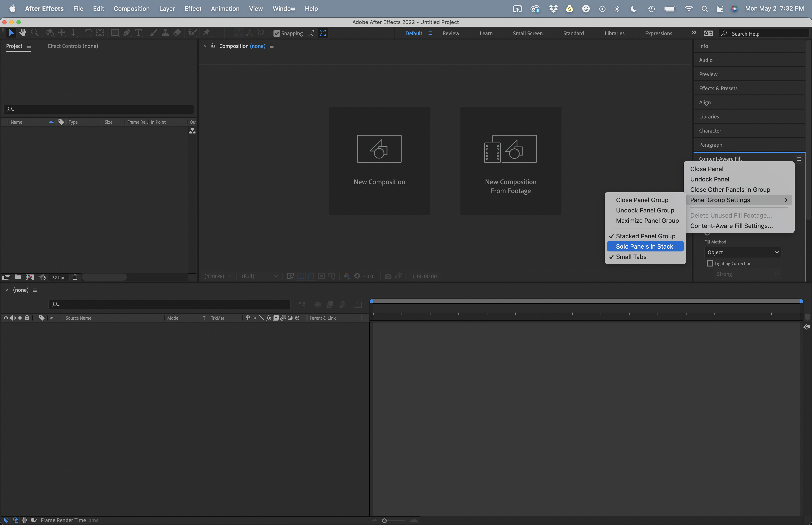Select the Rotation tool

coord(88,33)
